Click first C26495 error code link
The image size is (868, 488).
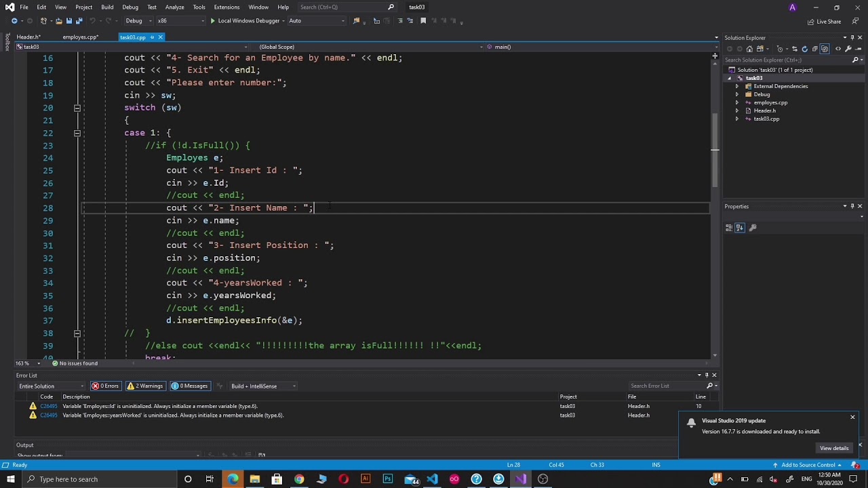tap(49, 407)
